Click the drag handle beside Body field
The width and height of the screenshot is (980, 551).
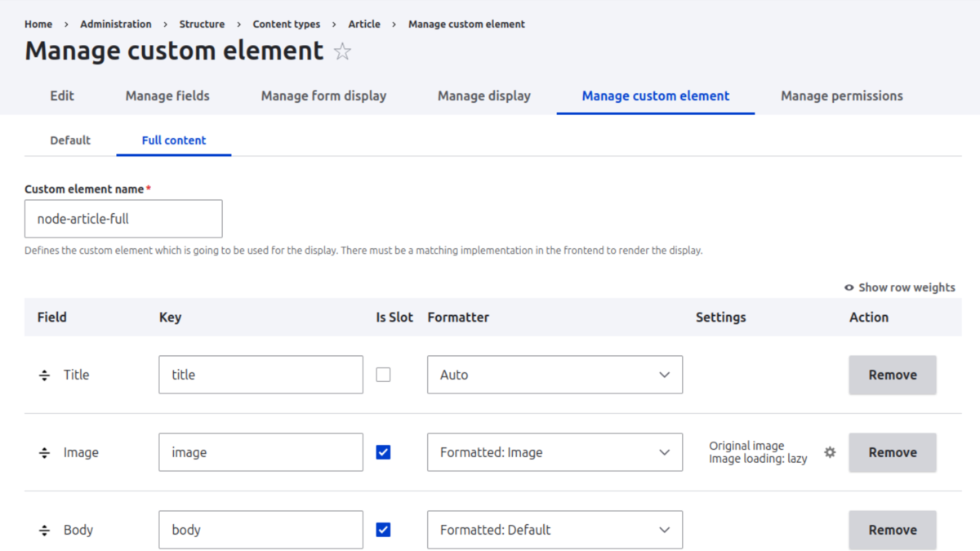click(43, 529)
